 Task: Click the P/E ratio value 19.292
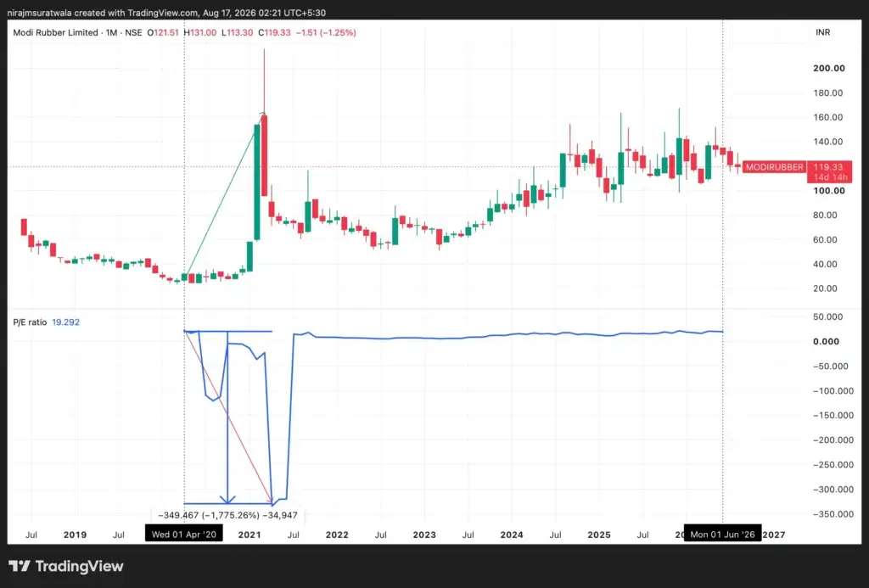coord(65,322)
